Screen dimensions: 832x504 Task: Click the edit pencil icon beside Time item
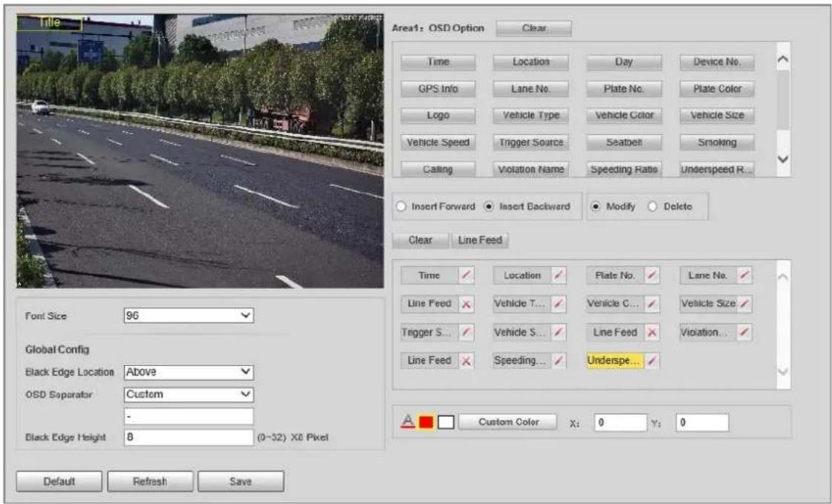pyautogui.click(x=466, y=275)
